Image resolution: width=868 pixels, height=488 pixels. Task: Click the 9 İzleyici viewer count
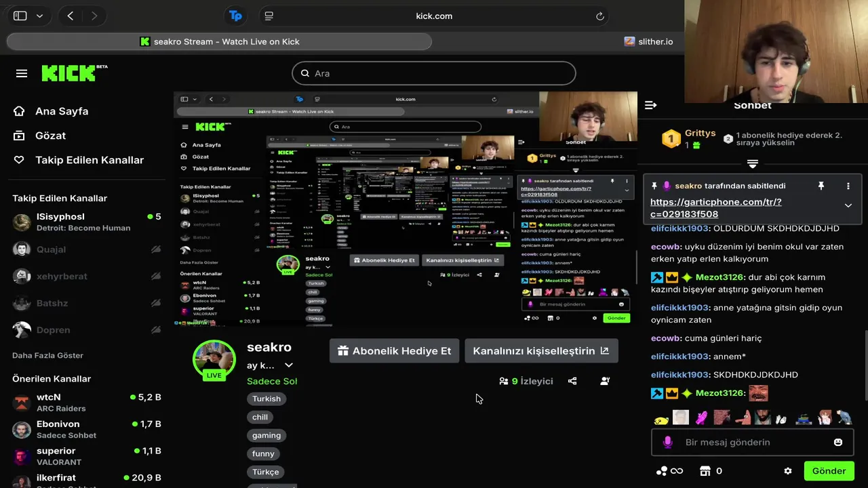pyautogui.click(x=526, y=381)
